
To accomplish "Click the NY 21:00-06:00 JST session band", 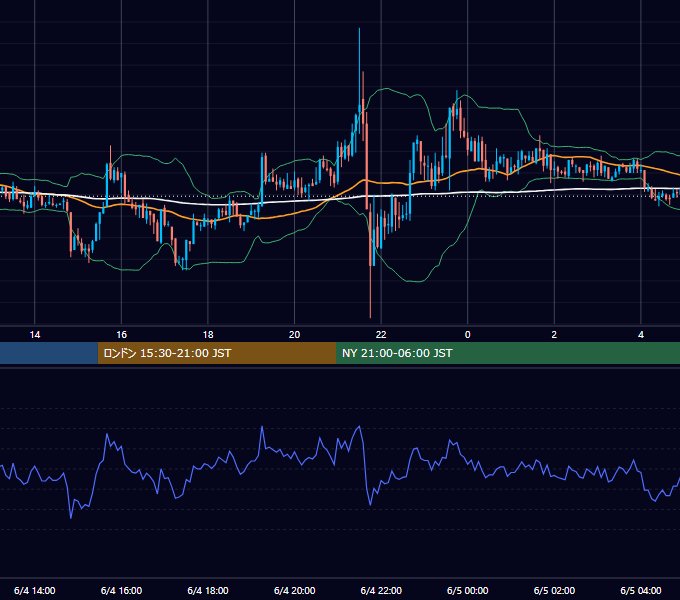I will (x=508, y=353).
